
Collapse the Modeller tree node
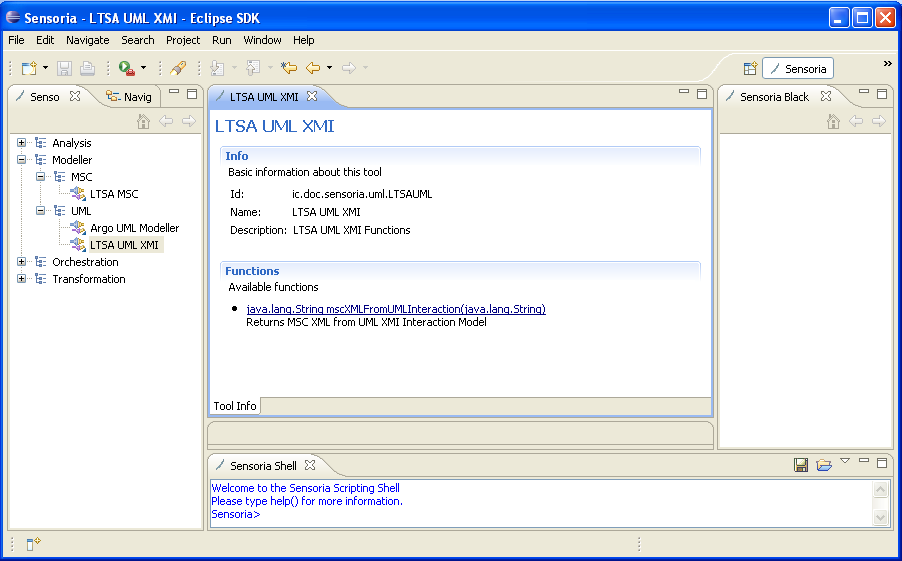coord(22,160)
